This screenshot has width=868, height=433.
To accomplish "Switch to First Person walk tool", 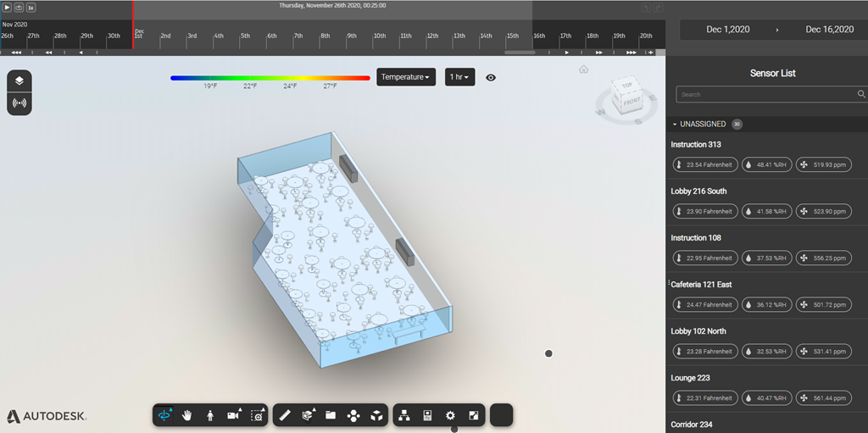I will tap(209, 415).
